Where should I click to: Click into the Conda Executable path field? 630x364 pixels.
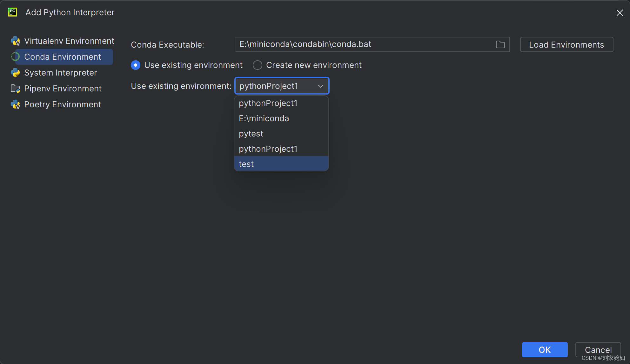click(x=365, y=44)
